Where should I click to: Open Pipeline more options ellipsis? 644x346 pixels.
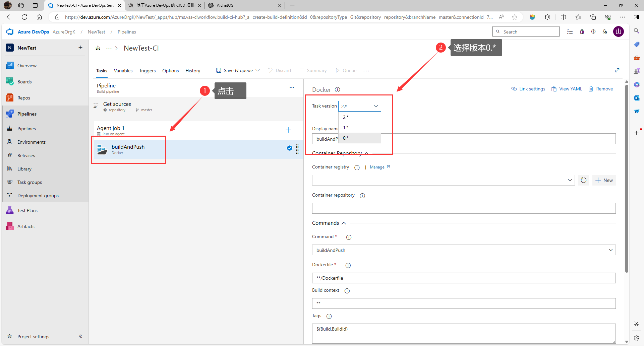click(292, 87)
